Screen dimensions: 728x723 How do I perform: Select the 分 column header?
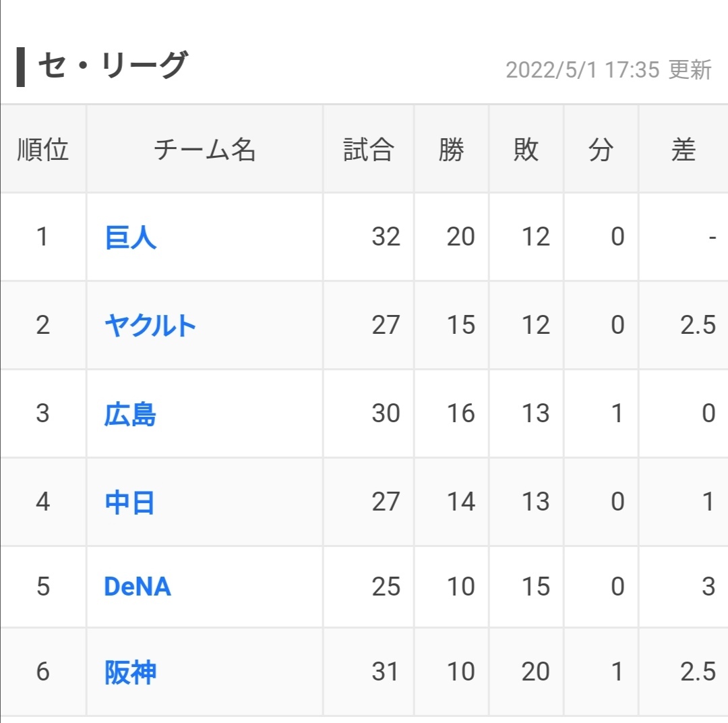601,149
